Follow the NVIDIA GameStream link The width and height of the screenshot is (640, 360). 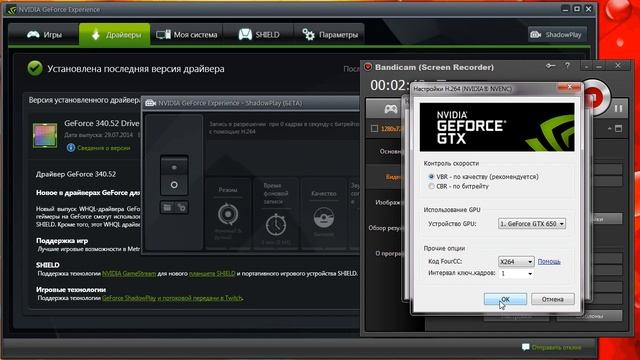pos(129,273)
